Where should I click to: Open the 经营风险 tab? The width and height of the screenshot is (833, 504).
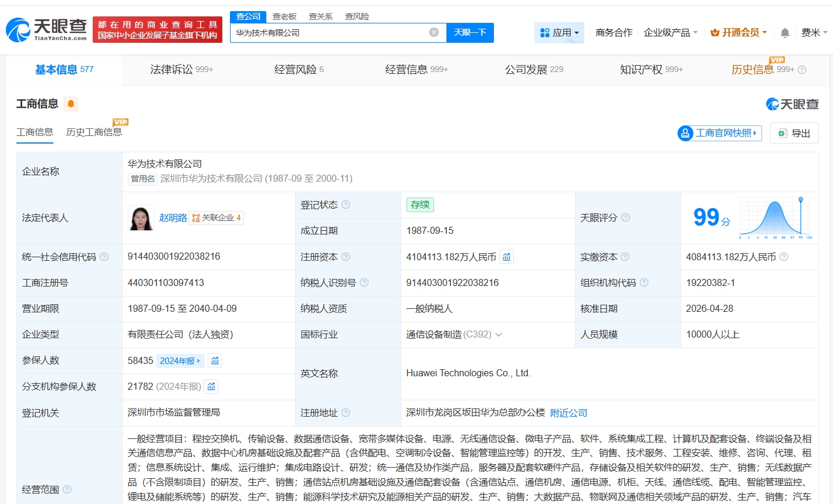click(x=299, y=70)
